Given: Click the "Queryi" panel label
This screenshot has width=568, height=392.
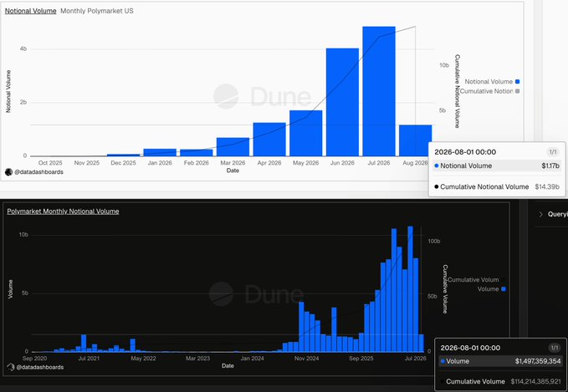Looking at the screenshot, I should coord(557,214).
